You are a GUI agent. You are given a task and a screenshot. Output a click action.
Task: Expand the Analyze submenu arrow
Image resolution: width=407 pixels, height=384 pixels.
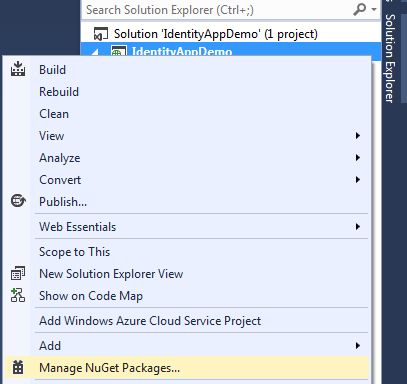pos(358,157)
